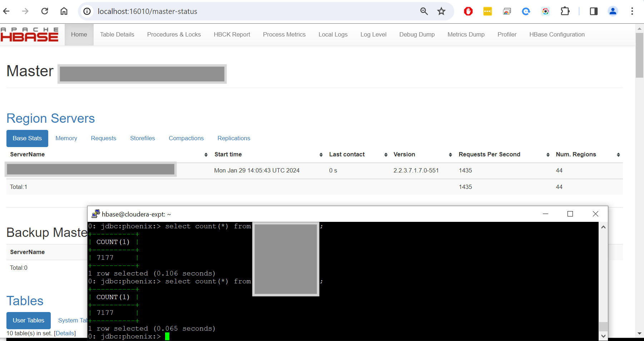
Task: Select the System Tables view
Action: click(72, 320)
